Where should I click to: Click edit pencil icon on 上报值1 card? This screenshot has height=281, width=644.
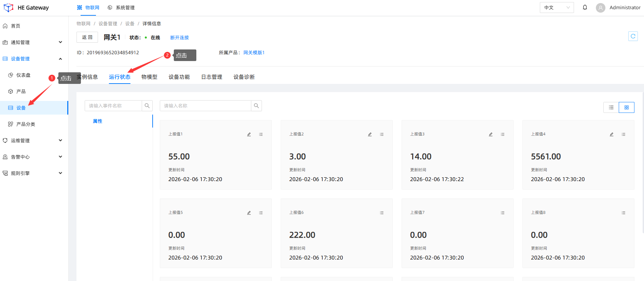249,134
